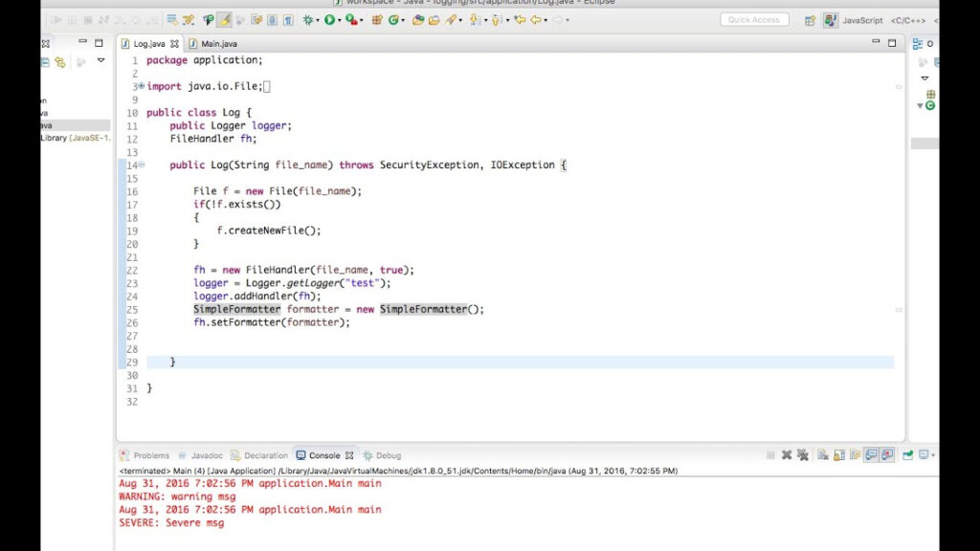Click Display Selected Console icon
The height and width of the screenshot is (551, 980).
[924, 454]
